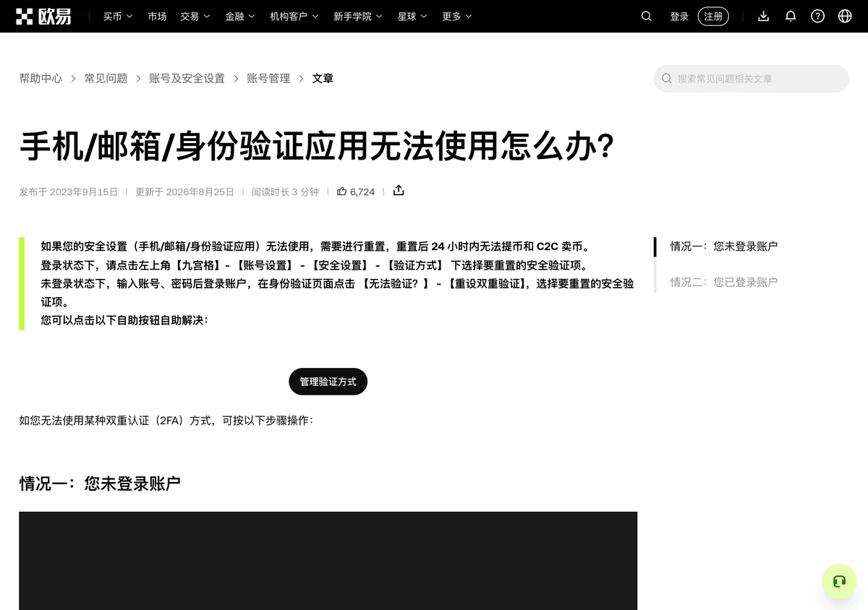Click the download icon in top bar
The height and width of the screenshot is (610, 868).
[x=764, y=16]
